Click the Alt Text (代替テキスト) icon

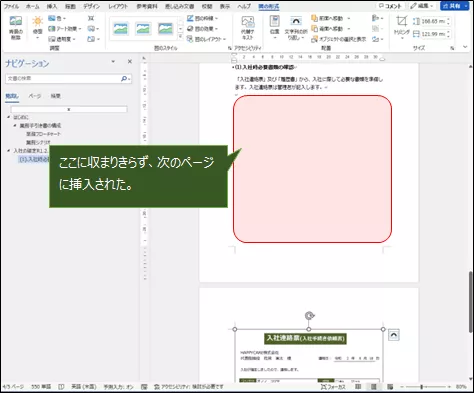248,27
